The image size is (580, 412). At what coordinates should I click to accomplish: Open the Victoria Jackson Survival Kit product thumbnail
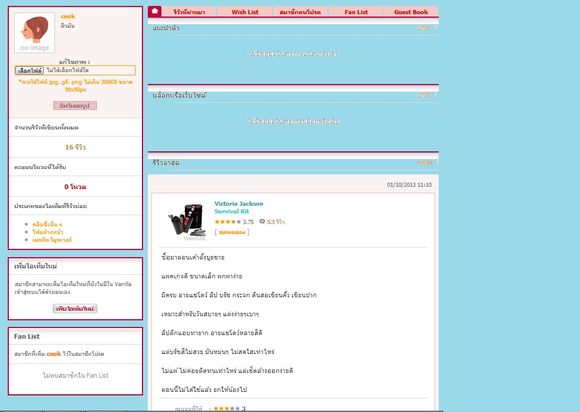tap(188, 221)
